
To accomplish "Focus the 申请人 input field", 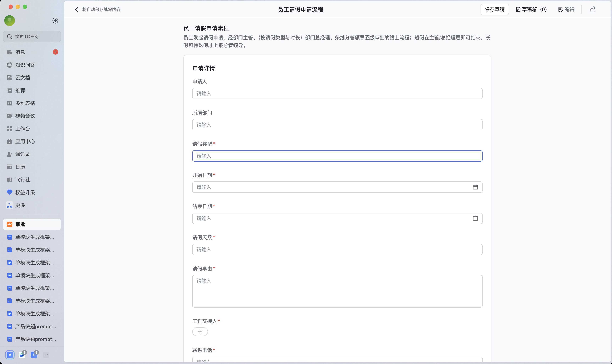I will [337, 93].
